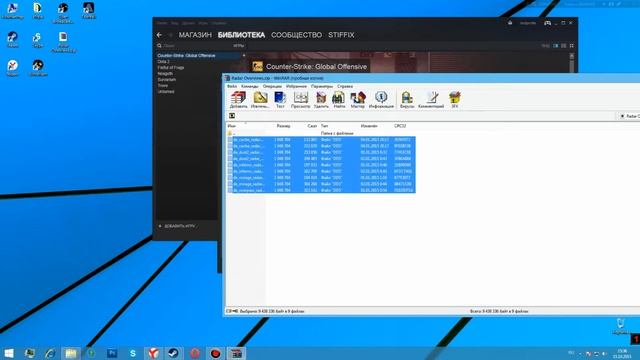Click the Удалить (Delete) icon in WinRAR
The width and height of the screenshot is (640, 360).
(321, 100)
